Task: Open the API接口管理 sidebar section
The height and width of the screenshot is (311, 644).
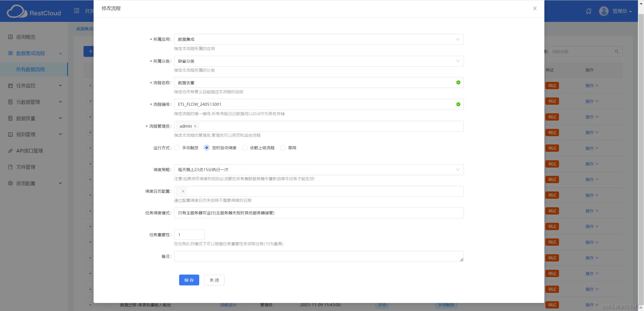Action: tap(30, 151)
